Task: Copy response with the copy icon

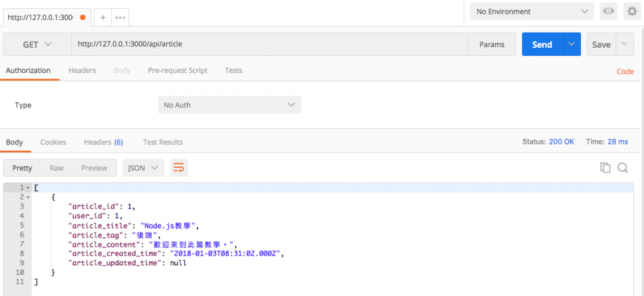Action: tap(605, 168)
